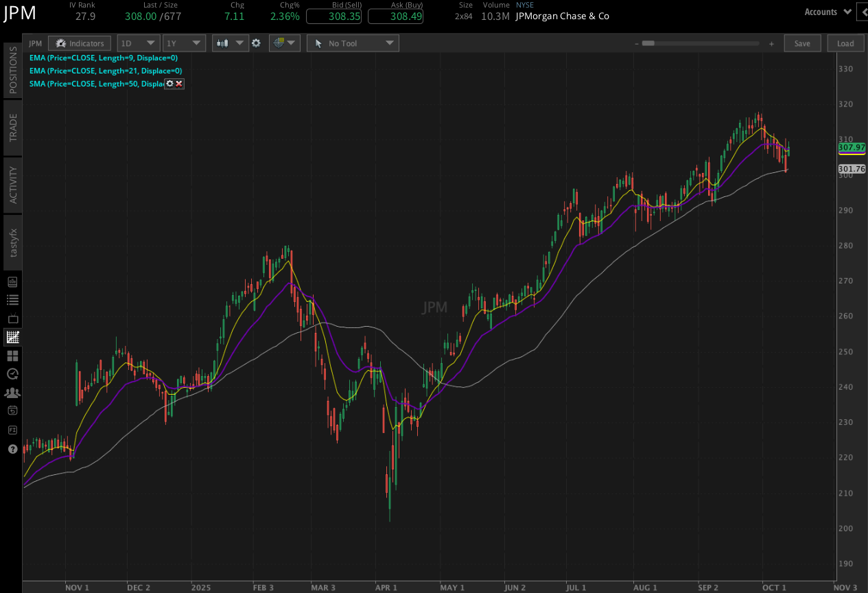Click the NOV 1 date axis label

click(x=77, y=588)
